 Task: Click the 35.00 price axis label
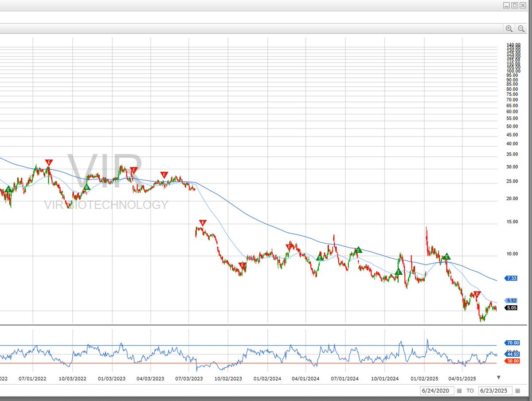512,154
